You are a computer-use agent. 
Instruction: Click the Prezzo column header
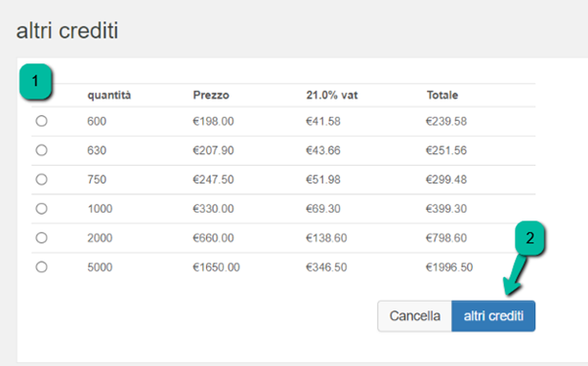coord(211,95)
